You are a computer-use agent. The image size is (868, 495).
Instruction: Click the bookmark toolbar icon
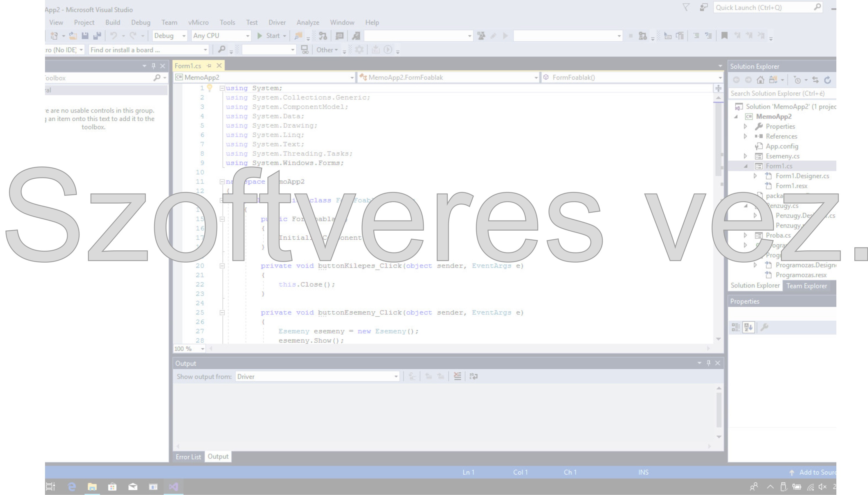(724, 36)
